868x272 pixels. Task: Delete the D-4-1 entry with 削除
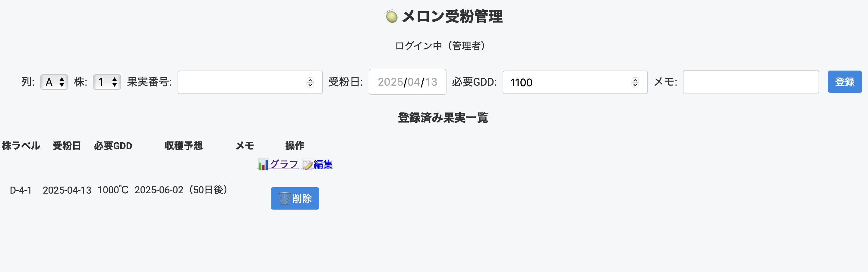(x=295, y=198)
